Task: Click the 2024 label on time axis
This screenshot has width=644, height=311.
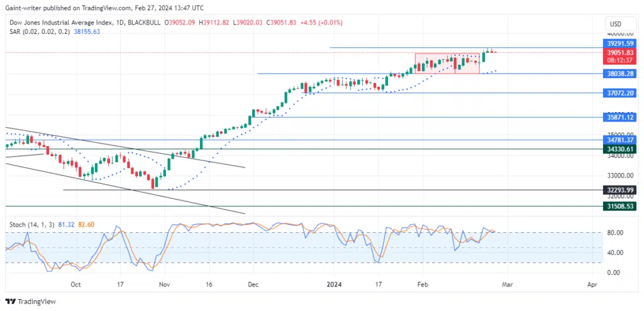Action: (334, 285)
